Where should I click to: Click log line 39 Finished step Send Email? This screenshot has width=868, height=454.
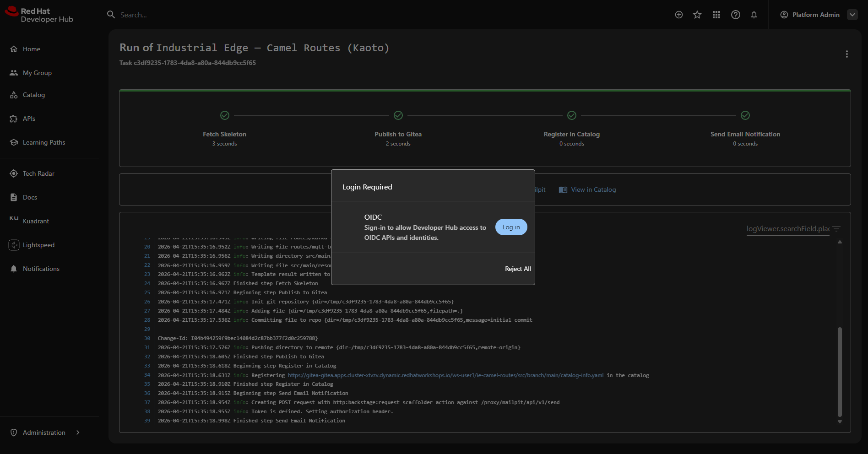click(251, 421)
